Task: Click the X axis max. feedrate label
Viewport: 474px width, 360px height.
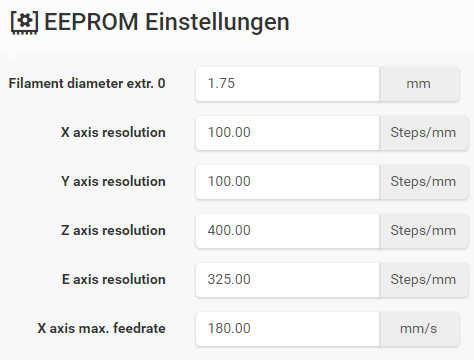Action: pyautogui.click(x=101, y=328)
